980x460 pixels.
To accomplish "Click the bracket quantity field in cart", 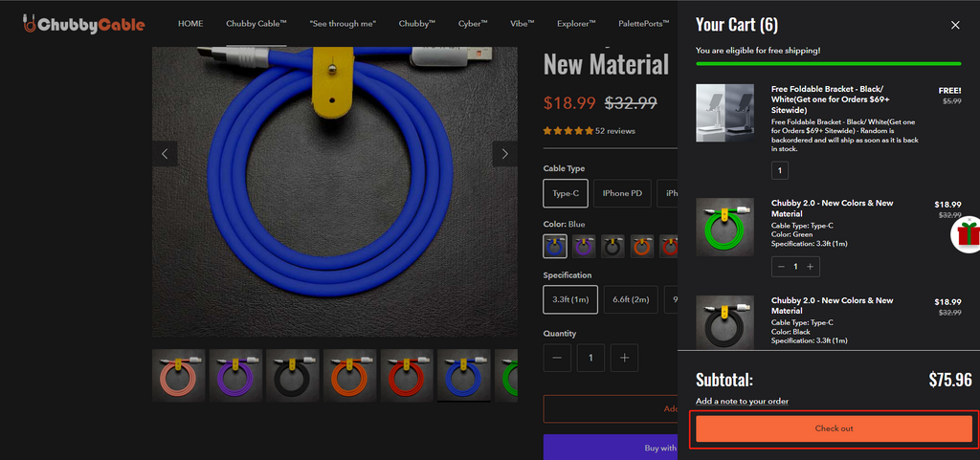I will coord(779,170).
